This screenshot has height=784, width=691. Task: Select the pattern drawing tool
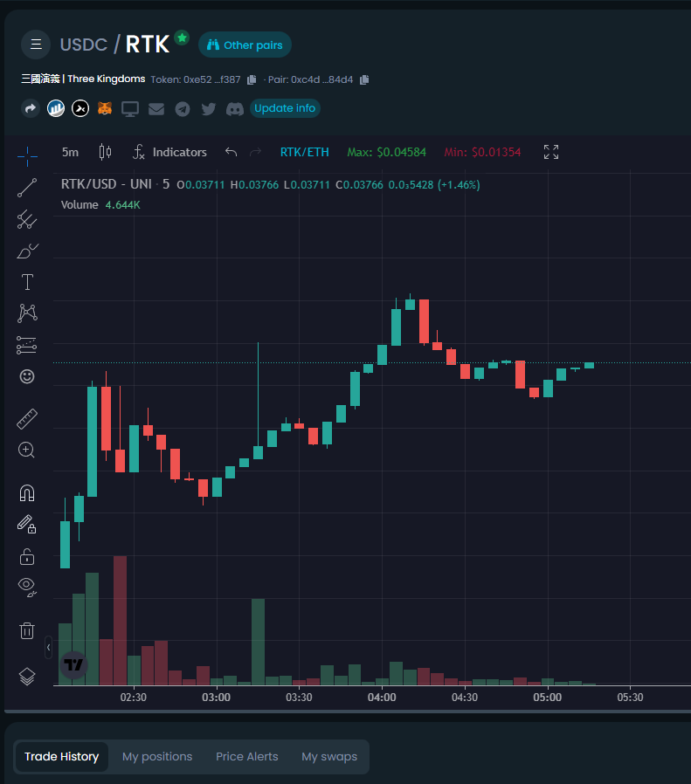point(27,313)
